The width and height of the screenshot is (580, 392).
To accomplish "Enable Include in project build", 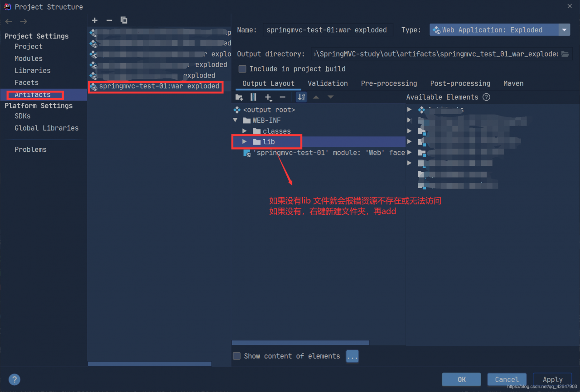I will point(242,69).
